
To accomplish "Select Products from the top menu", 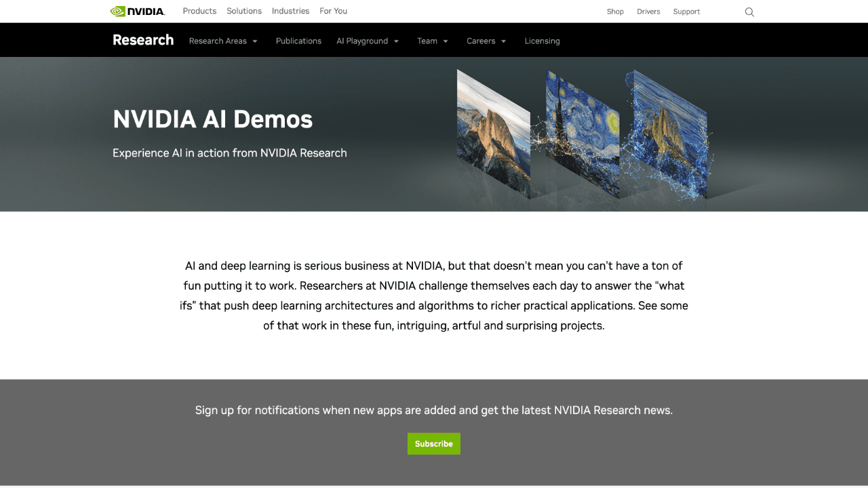I will click(x=199, y=11).
